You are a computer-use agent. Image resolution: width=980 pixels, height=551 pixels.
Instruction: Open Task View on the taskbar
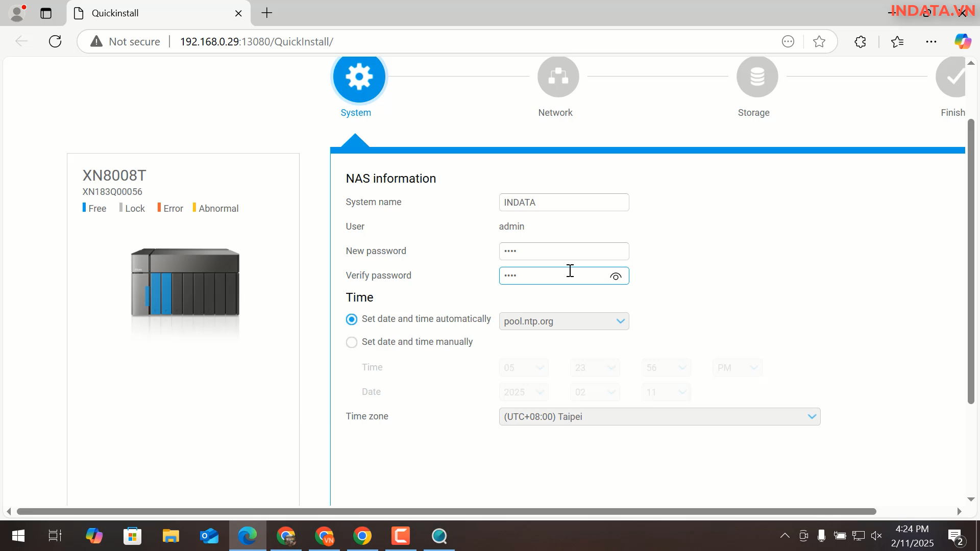[x=55, y=536]
